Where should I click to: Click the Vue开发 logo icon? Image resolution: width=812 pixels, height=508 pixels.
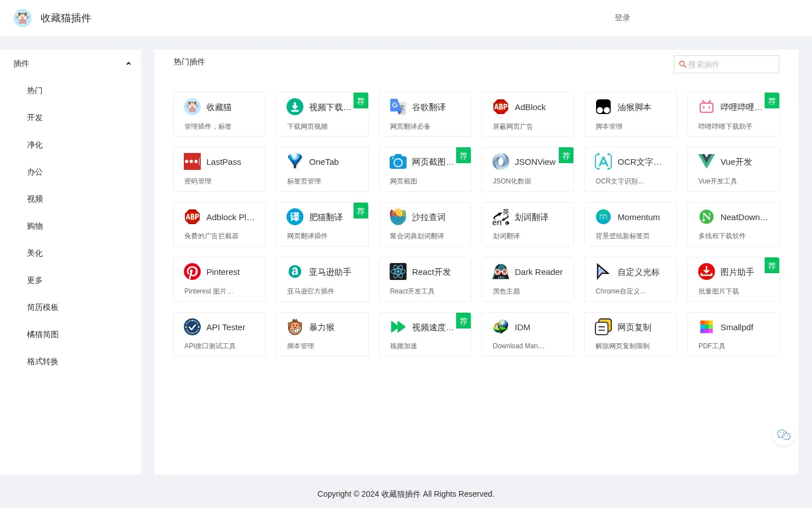pyautogui.click(x=707, y=161)
